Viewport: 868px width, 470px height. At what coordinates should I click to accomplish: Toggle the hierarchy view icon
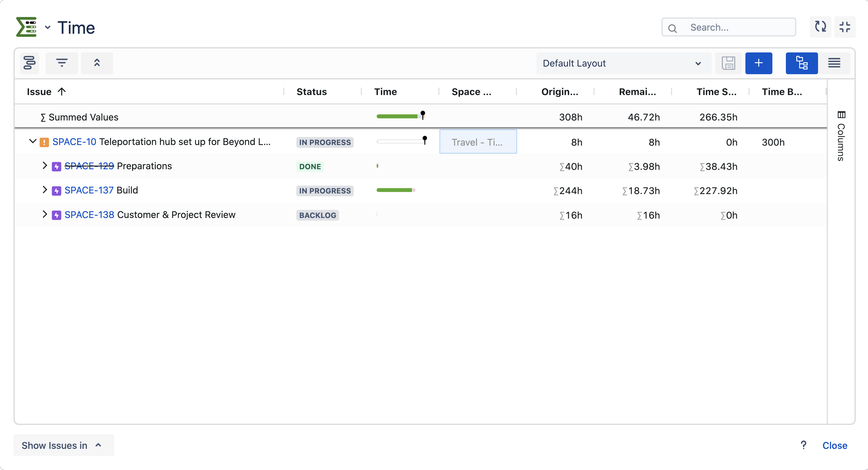(x=801, y=63)
